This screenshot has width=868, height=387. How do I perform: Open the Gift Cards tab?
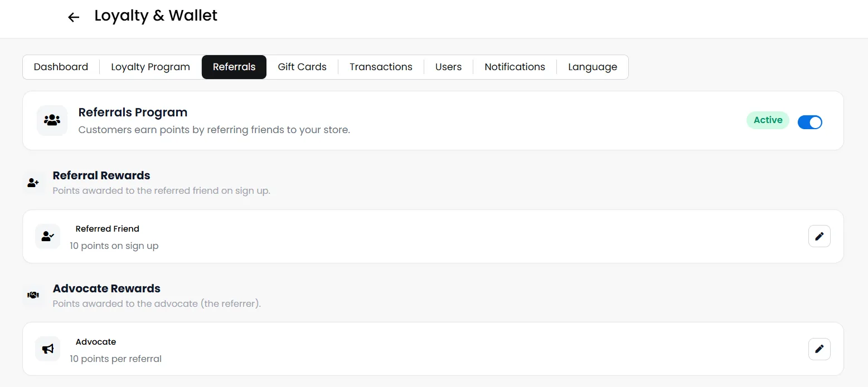click(x=302, y=67)
